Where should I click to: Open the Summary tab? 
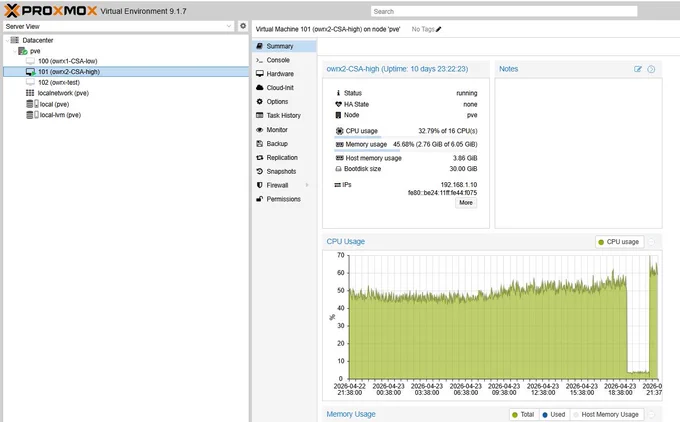point(284,46)
